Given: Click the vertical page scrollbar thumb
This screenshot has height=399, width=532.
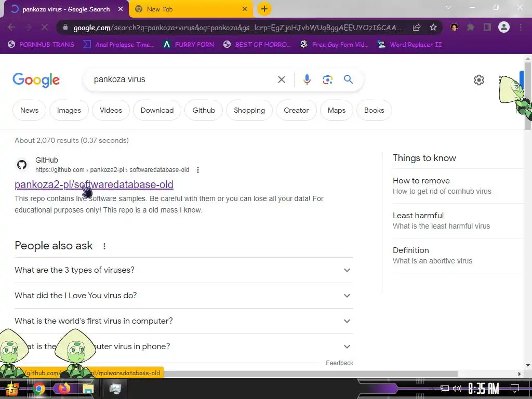Looking at the screenshot, I should pyautogui.click(x=528, y=96).
